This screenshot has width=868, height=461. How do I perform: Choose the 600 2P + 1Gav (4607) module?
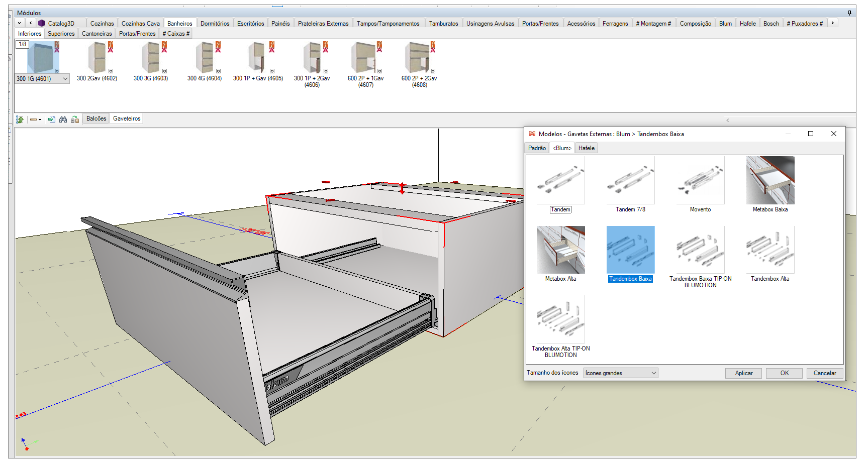tap(365, 58)
